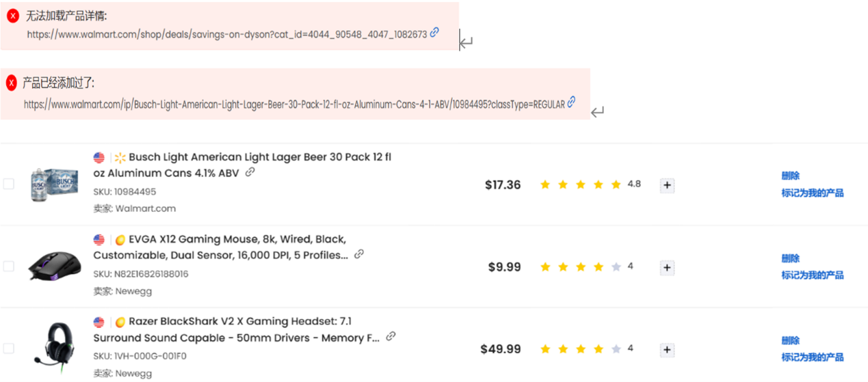Expand Razer headset row with plus button
Viewport: 868px width, 382px height.
[668, 350]
